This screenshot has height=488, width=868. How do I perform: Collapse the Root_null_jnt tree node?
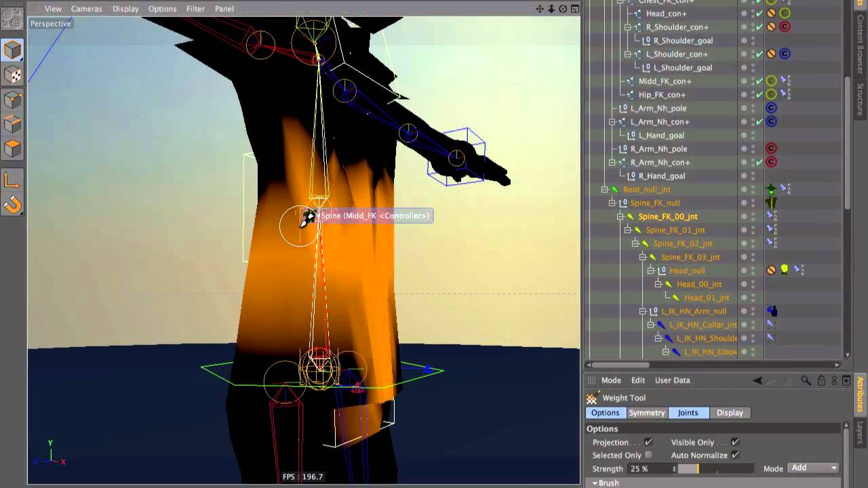pyautogui.click(x=604, y=189)
